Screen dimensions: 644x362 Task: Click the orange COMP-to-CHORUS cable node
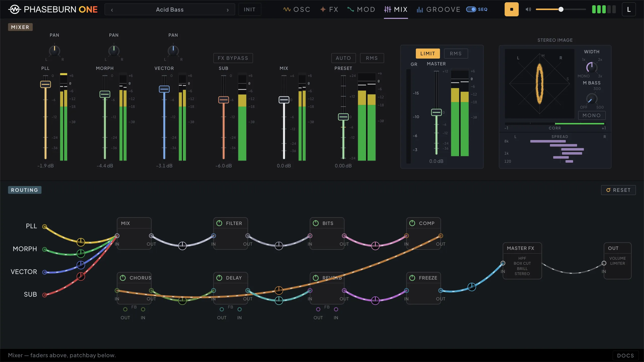click(279, 290)
